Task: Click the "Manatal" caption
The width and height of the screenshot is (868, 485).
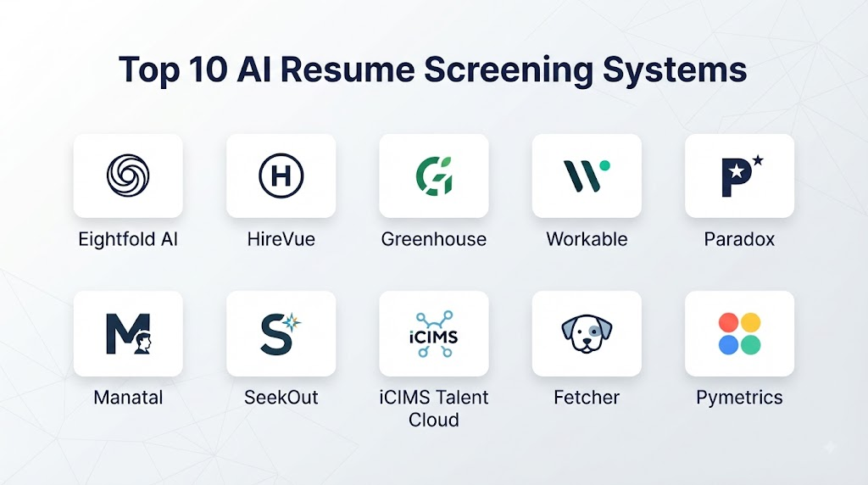Action: (x=129, y=398)
